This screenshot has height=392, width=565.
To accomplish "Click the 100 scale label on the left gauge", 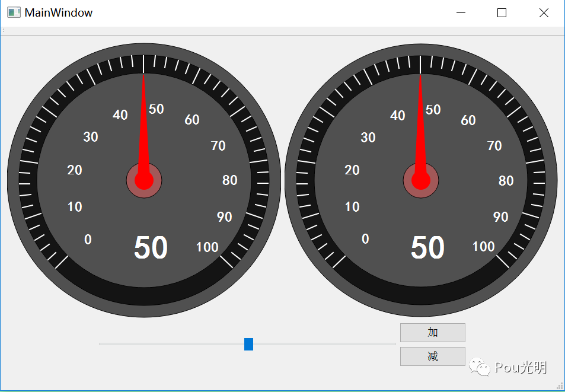I will pos(207,247).
